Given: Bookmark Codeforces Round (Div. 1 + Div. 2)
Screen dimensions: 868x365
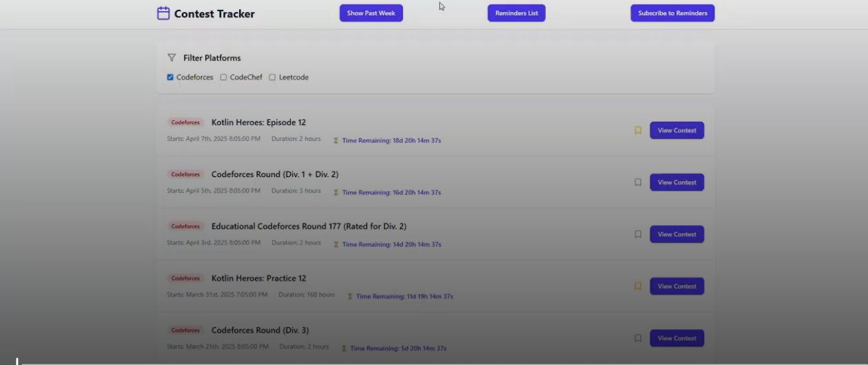Looking at the screenshot, I should 638,183.
